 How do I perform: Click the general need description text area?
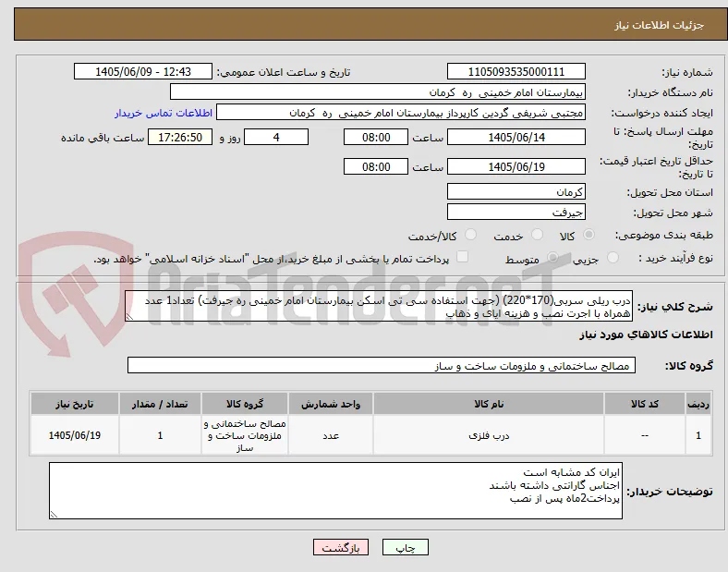pos(379,307)
